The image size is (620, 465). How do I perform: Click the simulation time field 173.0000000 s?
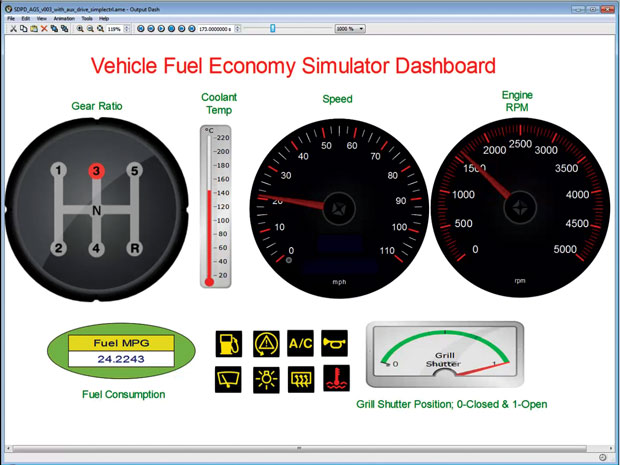(215, 29)
